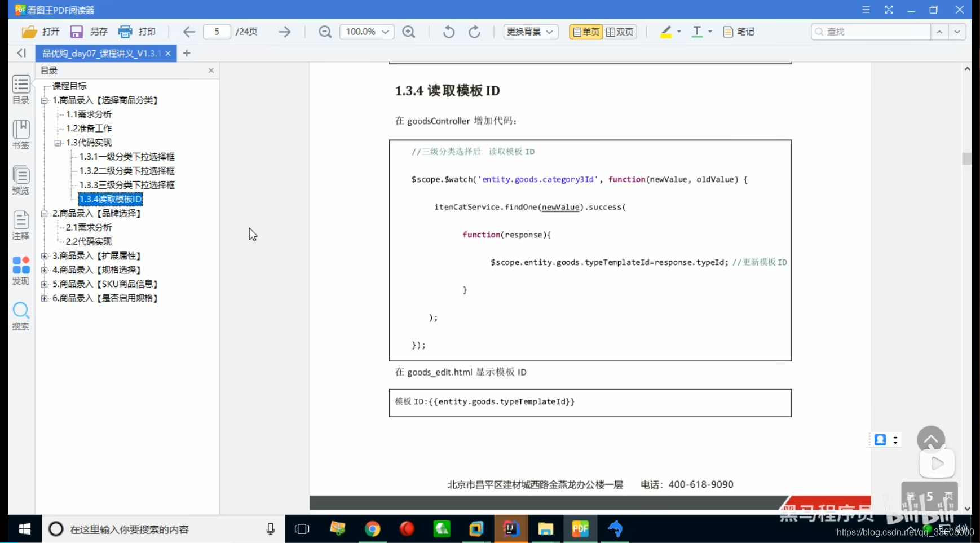Image resolution: width=980 pixels, height=543 pixels.
Task: Select 2.2代码实现 outline entry
Action: pos(89,241)
